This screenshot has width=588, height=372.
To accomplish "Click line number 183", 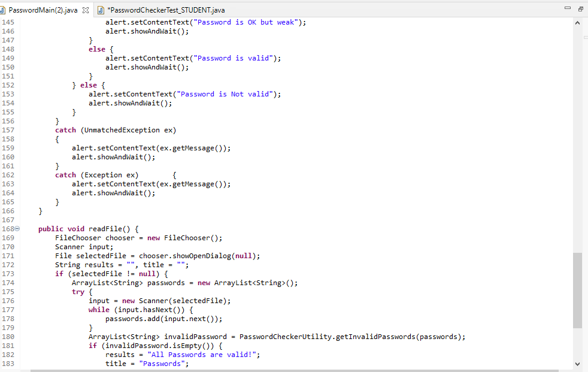I will (8, 364).
